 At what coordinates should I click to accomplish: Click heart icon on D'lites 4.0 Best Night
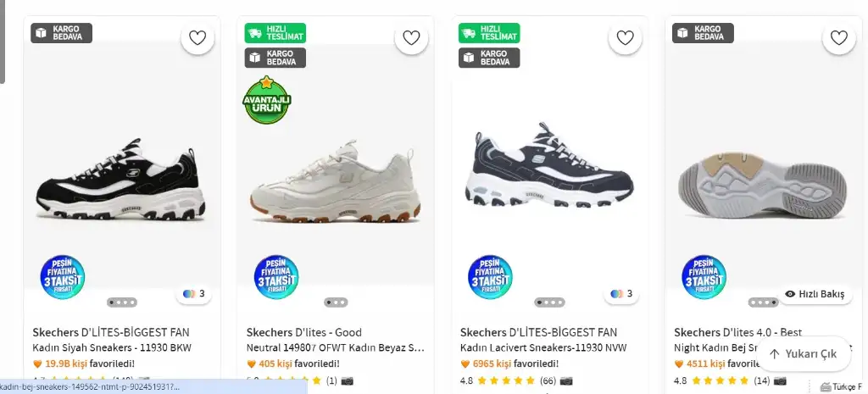click(x=838, y=37)
